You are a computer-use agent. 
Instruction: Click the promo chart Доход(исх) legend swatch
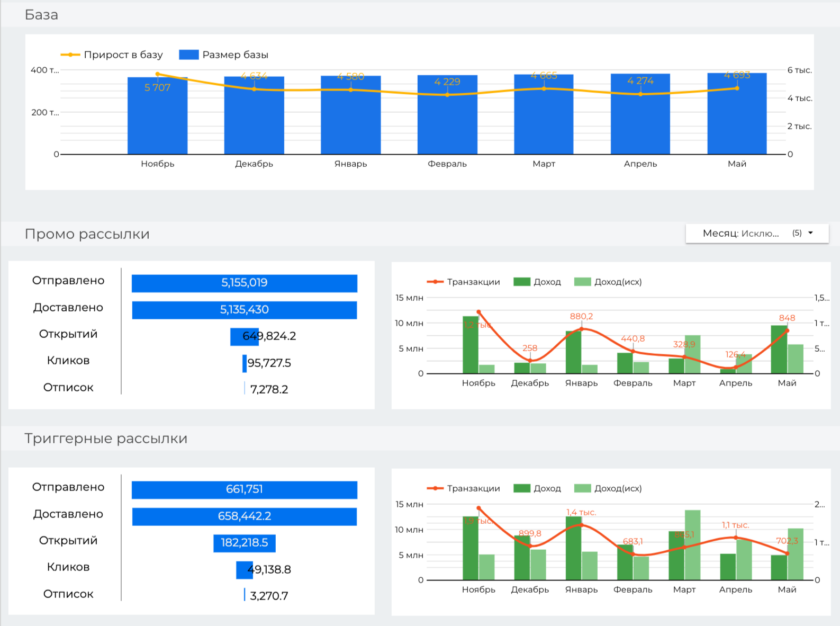coord(583,282)
